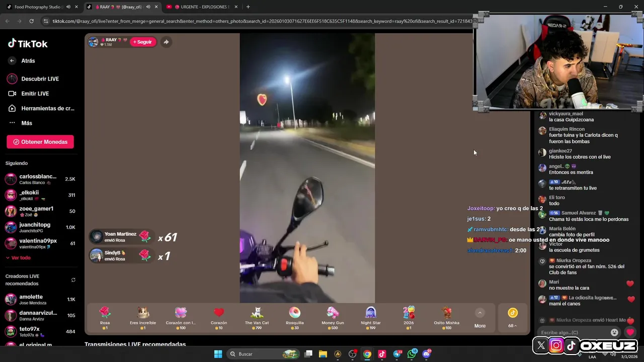Send a like with the heart button
Viewport: 644px width, 362px height.
tap(630, 332)
